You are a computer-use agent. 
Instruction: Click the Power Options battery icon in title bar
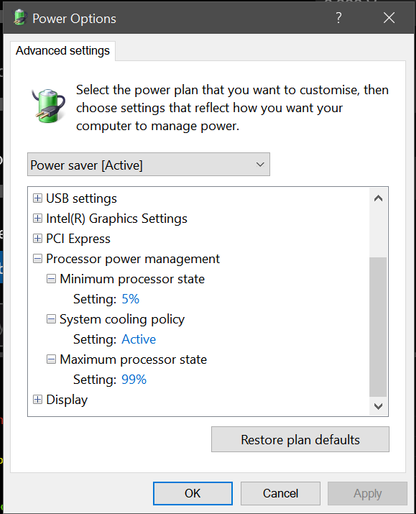(x=20, y=17)
